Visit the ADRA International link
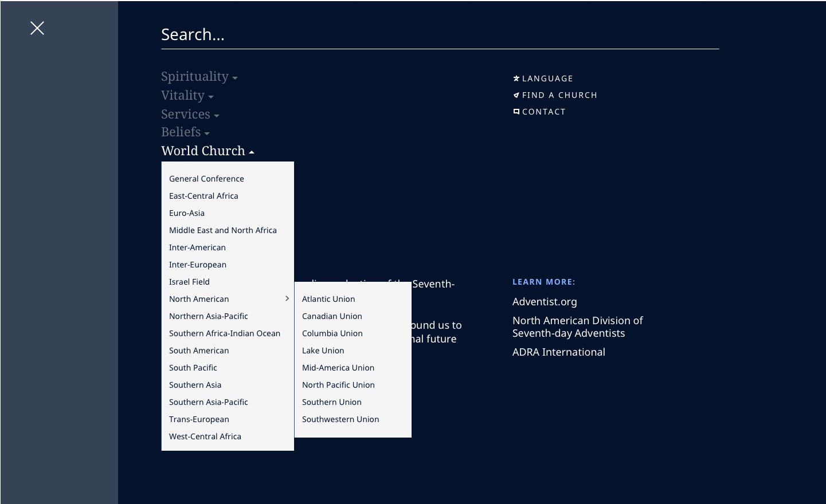 coord(559,352)
